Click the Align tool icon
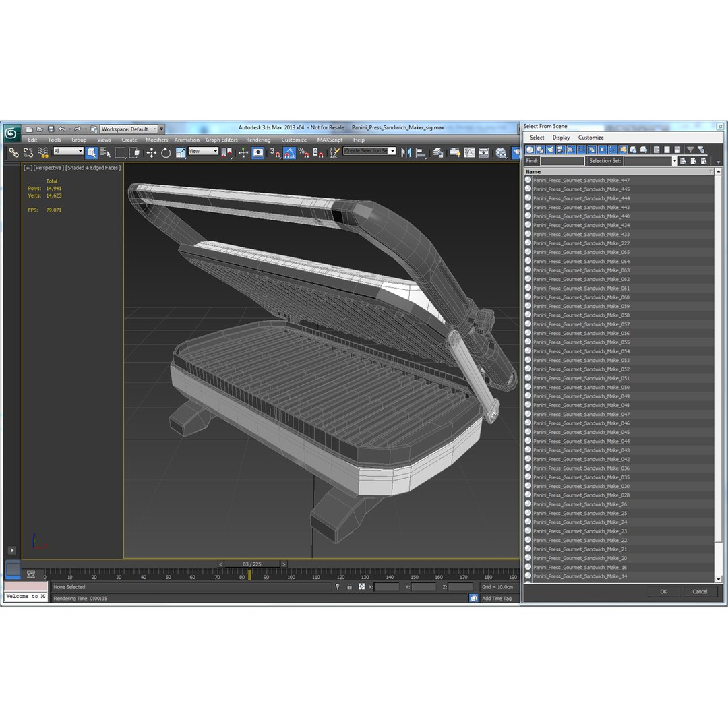This screenshot has height=728, width=728. click(x=421, y=152)
